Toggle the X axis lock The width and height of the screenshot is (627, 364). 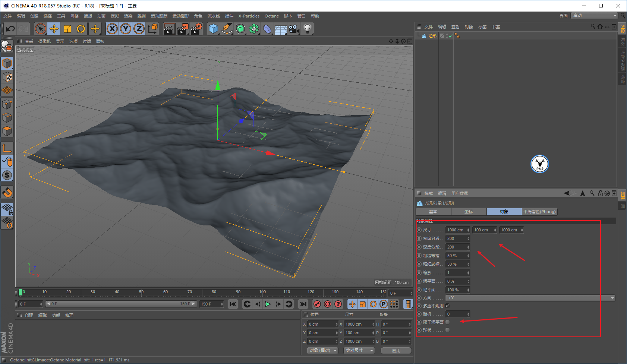[x=112, y=29]
